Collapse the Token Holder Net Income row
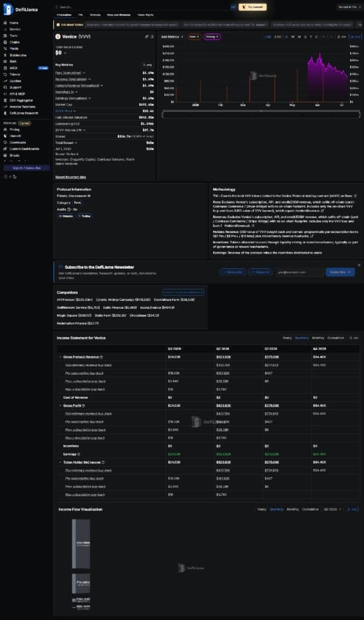 (60, 462)
